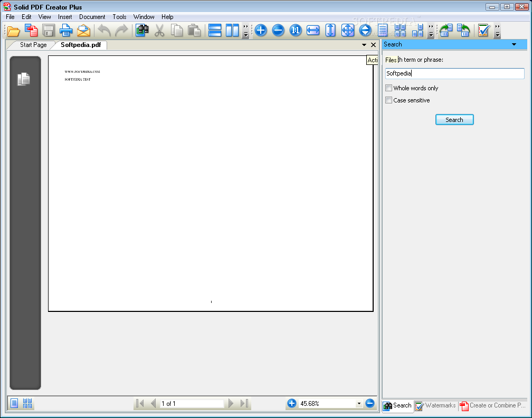Choose three-page layout icon in toolbar

coord(417,31)
